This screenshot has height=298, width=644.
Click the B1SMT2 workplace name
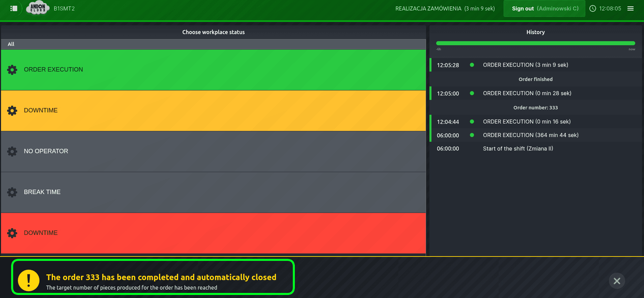pos(64,8)
